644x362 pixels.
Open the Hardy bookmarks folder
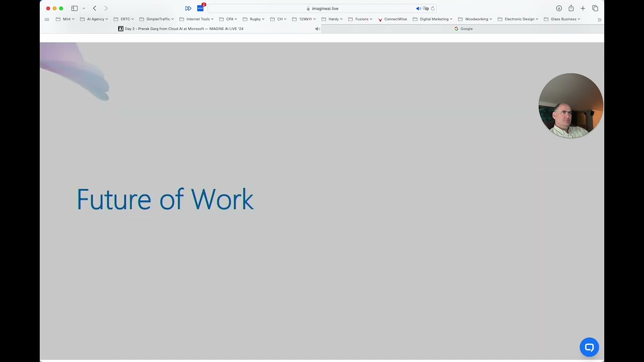332,19
